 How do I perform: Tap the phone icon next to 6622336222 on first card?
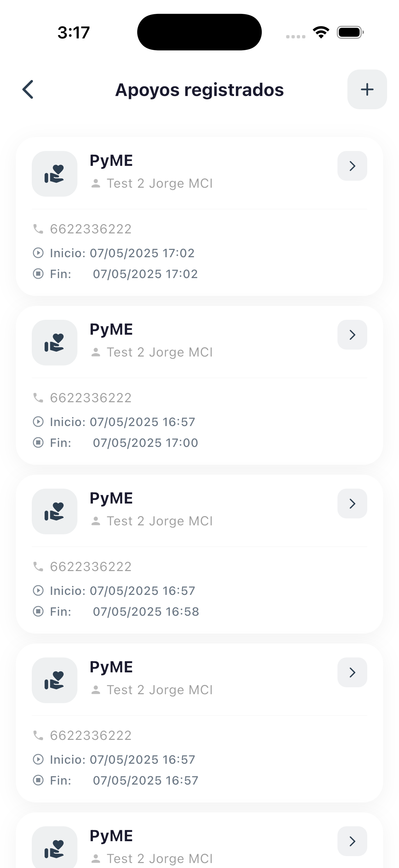click(39, 228)
